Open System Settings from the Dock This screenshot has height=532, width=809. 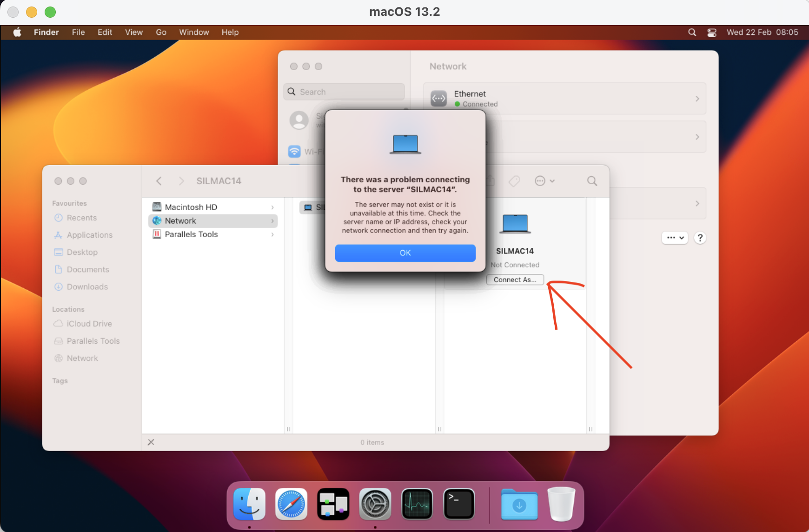375,504
